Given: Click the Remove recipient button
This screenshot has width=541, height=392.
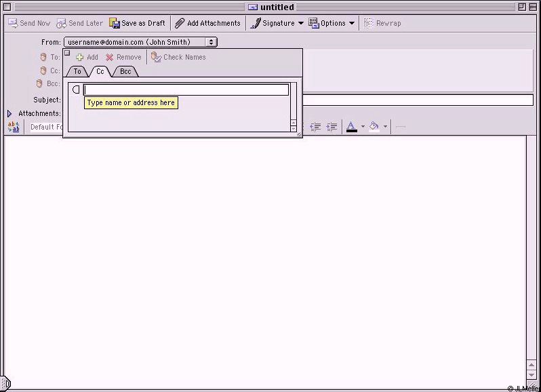Looking at the screenshot, I should [123, 57].
